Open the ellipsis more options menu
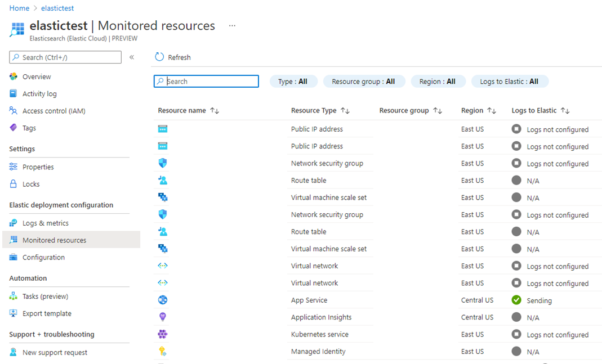Viewport: 602px width, 364px height. tap(232, 26)
